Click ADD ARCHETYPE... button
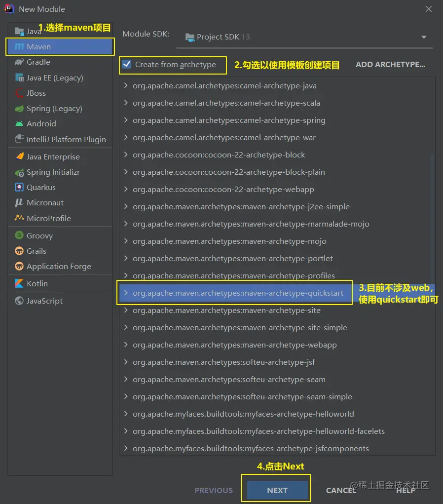 pos(390,64)
